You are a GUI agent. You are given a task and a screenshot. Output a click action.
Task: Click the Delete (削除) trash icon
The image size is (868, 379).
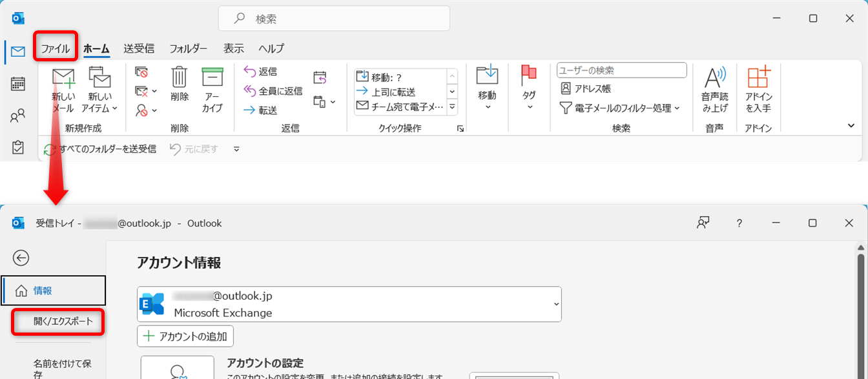pyautogui.click(x=180, y=78)
